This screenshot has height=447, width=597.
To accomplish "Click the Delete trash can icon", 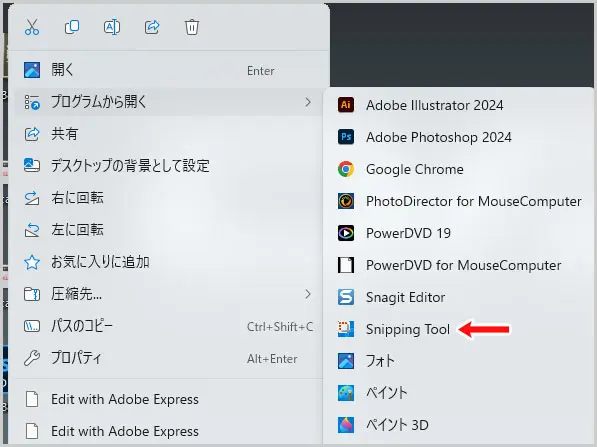I will tap(192, 27).
